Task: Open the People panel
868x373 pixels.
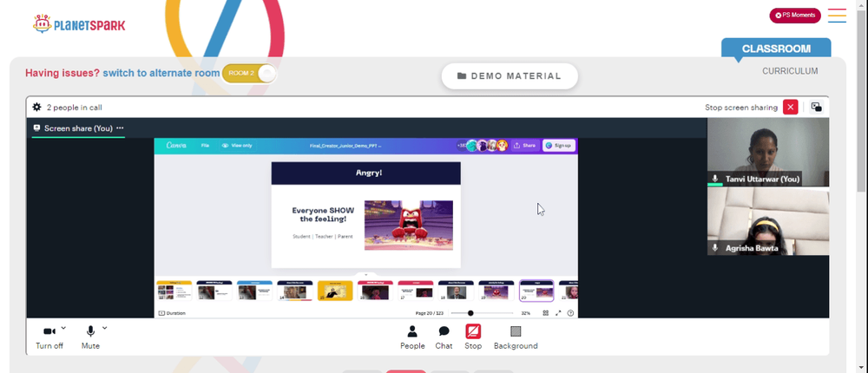Action: (412, 337)
